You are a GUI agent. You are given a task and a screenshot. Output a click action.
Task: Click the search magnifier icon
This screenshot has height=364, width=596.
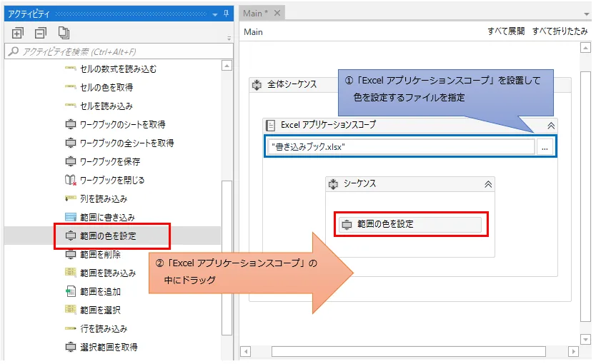click(x=14, y=51)
